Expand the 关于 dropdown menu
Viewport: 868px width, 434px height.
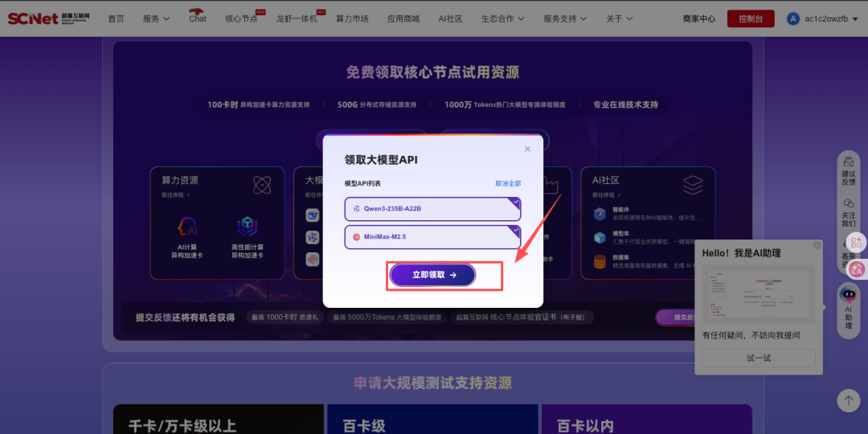tap(620, 18)
